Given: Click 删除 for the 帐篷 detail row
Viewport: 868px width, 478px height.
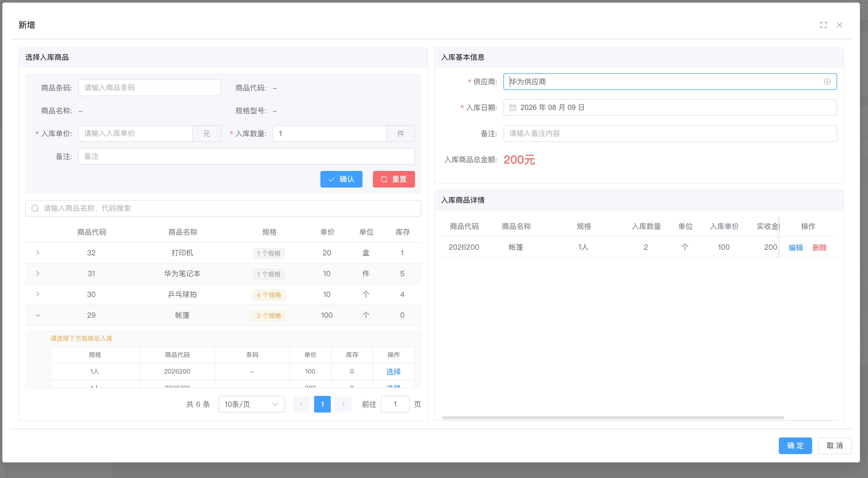Looking at the screenshot, I should tap(819, 248).
